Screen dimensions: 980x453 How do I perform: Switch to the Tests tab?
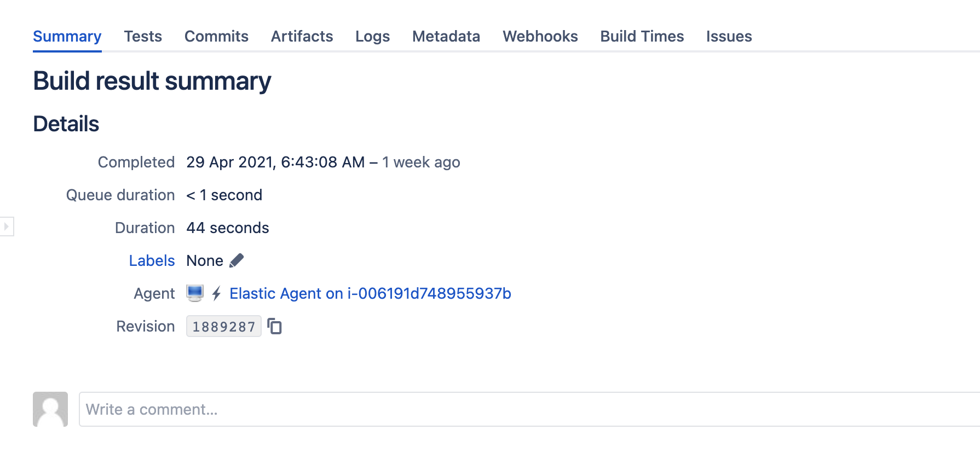point(143,36)
